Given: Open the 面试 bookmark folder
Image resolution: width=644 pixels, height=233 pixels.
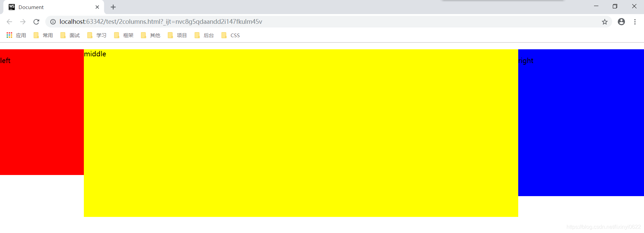Looking at the screenshot, I should [x=70, y=35].
